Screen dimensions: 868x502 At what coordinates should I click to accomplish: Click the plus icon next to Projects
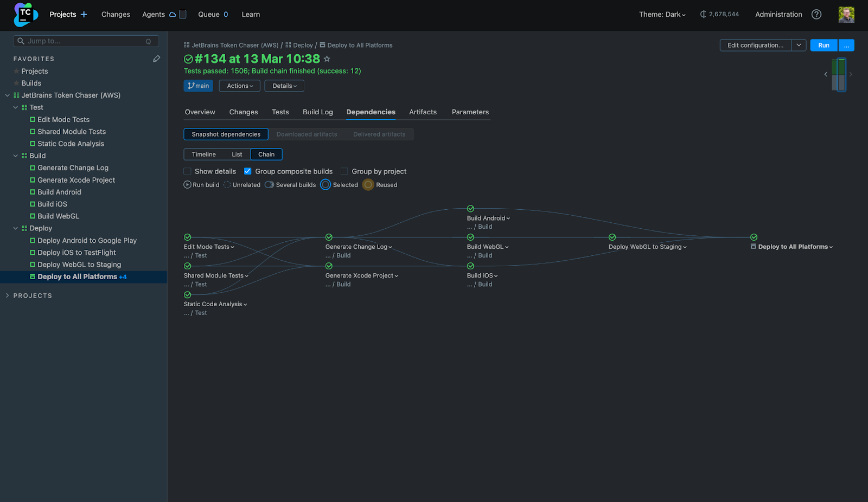84,14
